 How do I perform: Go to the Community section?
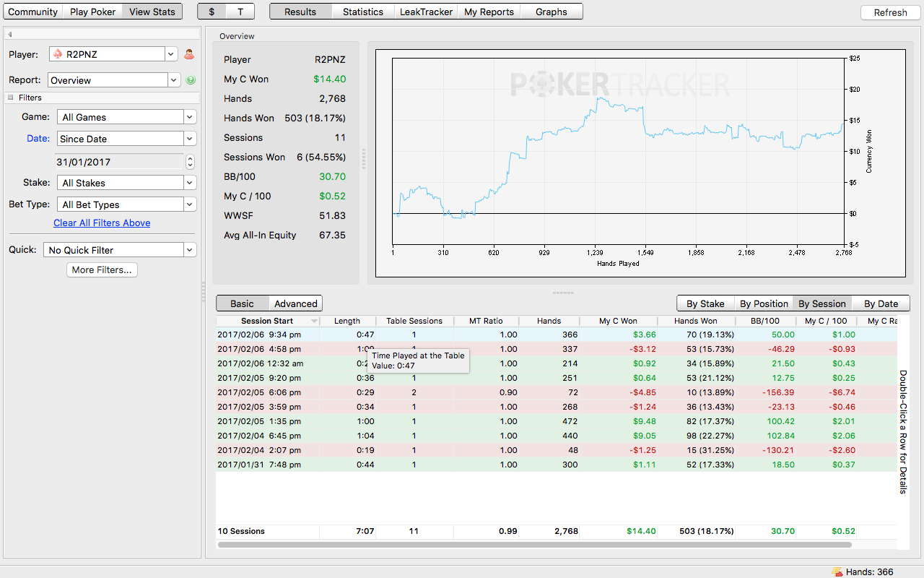[x=33, y=12]
